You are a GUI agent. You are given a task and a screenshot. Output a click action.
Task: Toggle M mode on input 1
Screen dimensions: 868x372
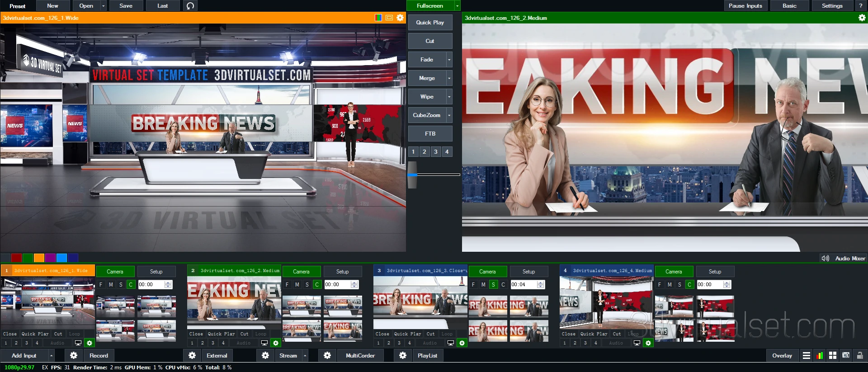coord(111,285)
